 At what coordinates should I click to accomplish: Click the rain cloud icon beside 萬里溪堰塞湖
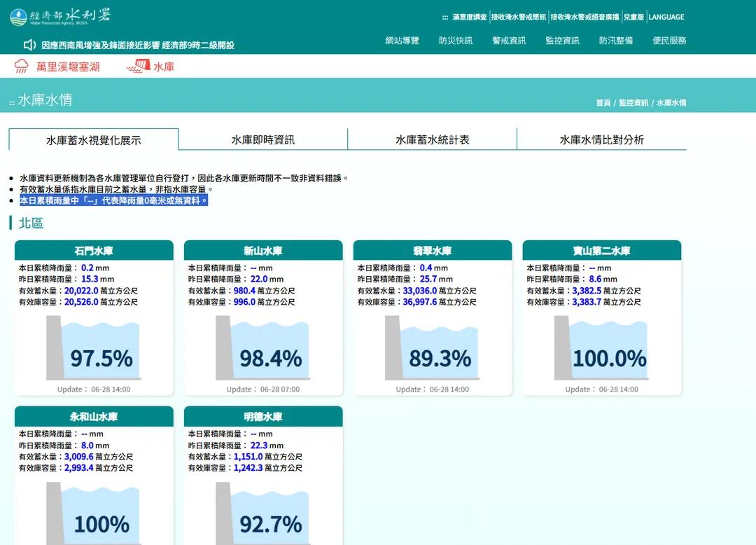(x=21, y=66)
